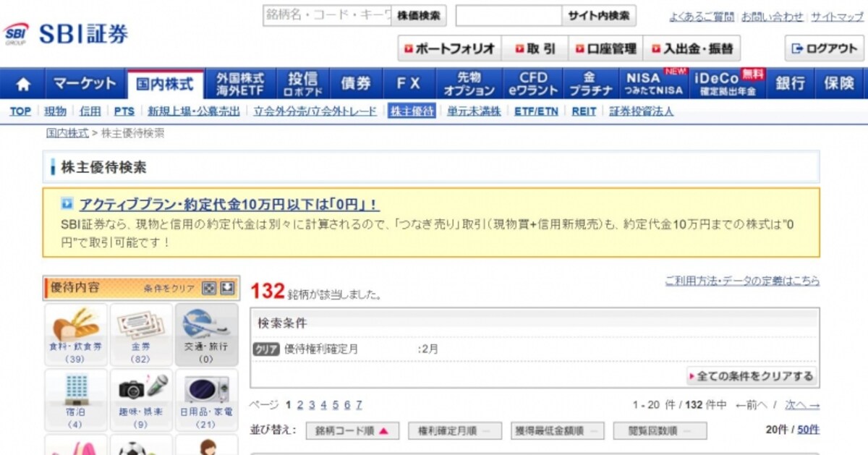
Task: Select the 宿泊 hotel building icon
Action: pyautogui.click(x=76, y=401)
